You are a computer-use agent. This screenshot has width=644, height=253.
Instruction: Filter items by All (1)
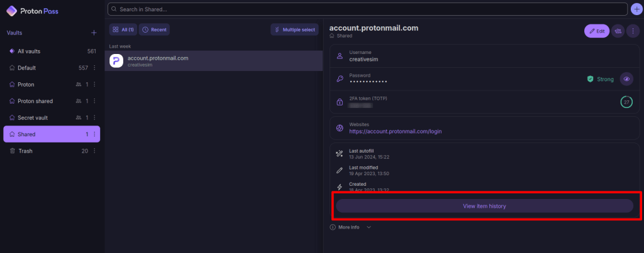[123, 30]
